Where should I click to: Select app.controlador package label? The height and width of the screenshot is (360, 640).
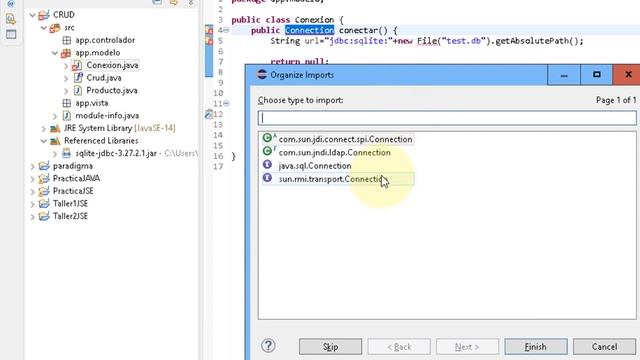105,40
